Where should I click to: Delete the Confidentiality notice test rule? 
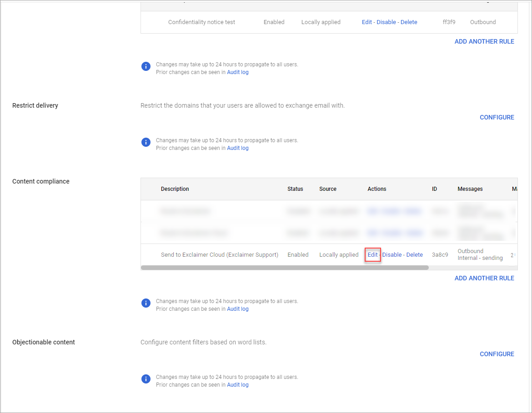(x=409, y=22)
